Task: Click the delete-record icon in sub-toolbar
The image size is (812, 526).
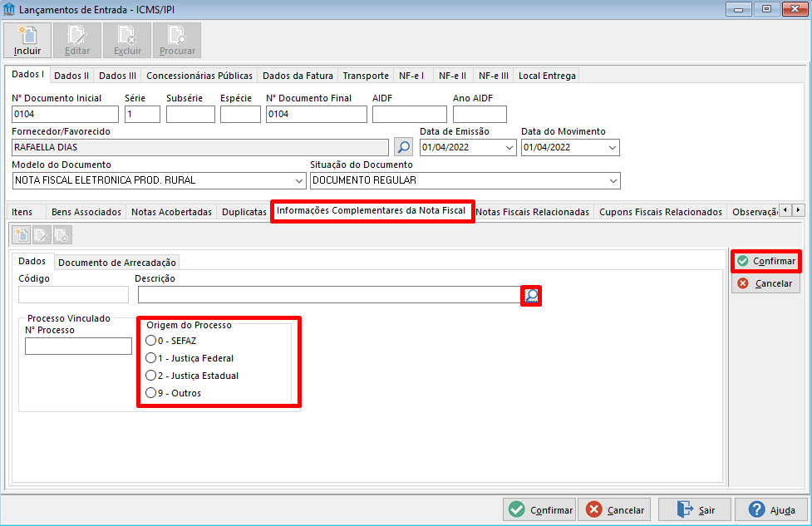Action: [62, 235]
